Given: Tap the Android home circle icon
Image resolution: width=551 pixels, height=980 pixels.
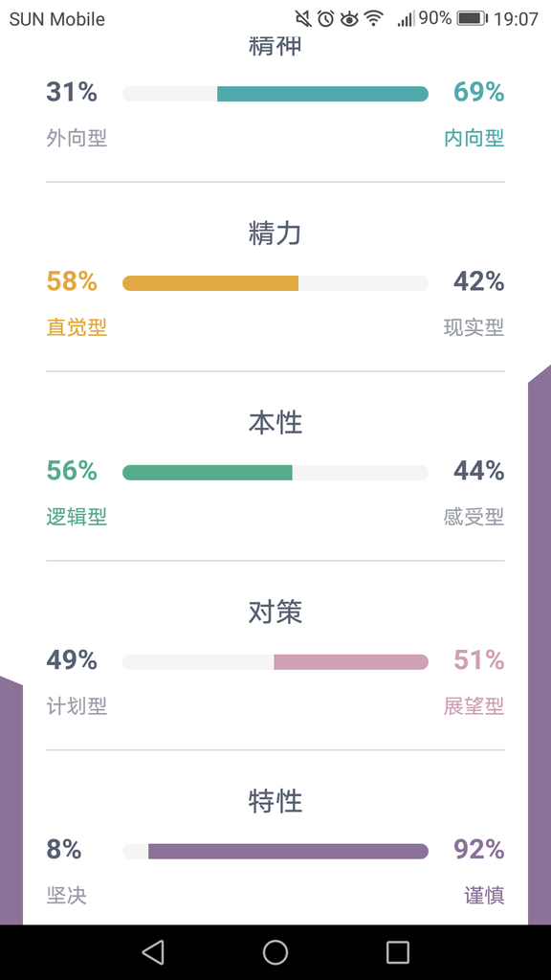Looking at the screenshot, I should (x=275, y=952).
